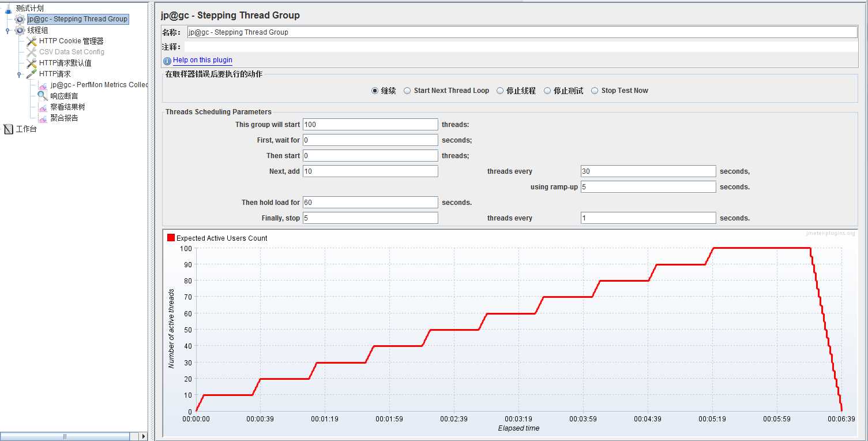The image size is (868, 441).
Task: Select CSV Data Set Config in the tree
Action: click(x=72, y=52)
